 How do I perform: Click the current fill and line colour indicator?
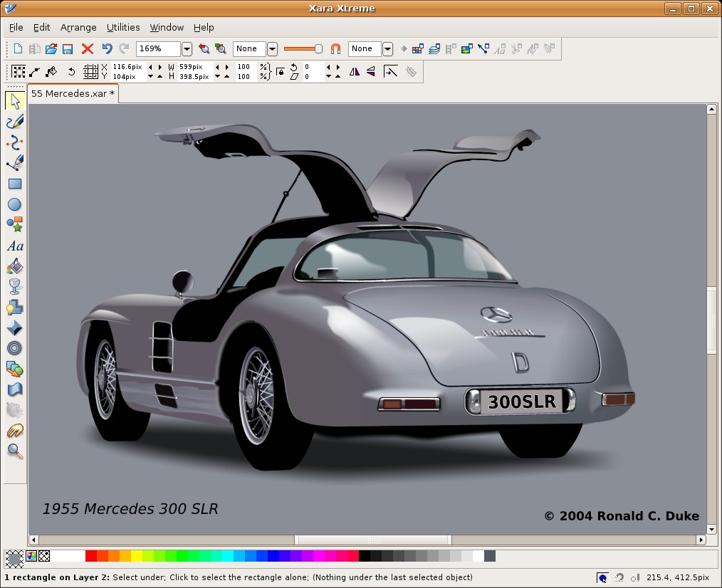(14, 559)
